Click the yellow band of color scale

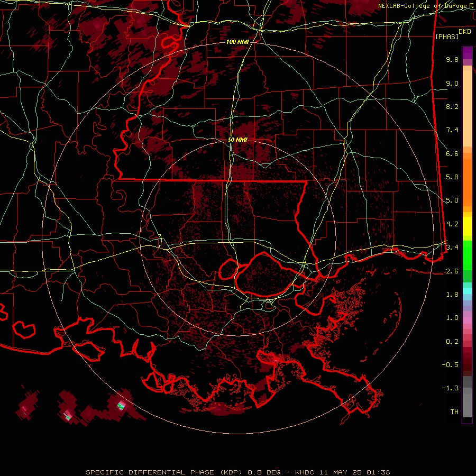(x=467, y=226)
